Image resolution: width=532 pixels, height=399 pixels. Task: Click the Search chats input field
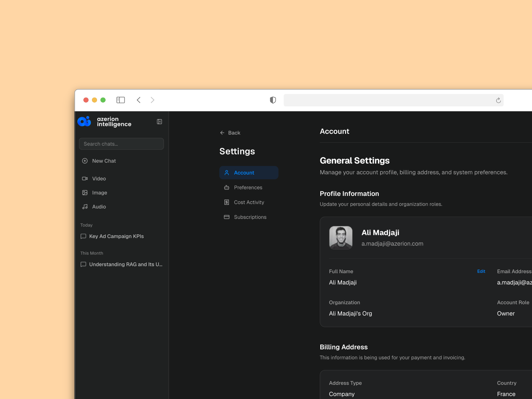click(x=121, y=144)
